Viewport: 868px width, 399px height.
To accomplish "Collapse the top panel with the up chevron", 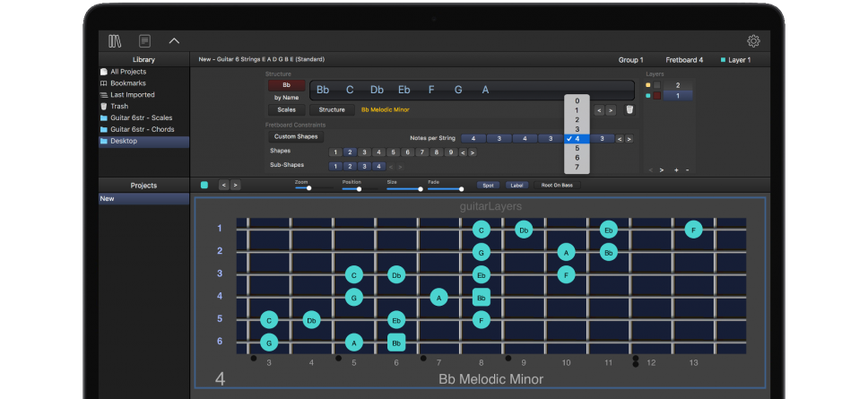I will click(174, 40).
